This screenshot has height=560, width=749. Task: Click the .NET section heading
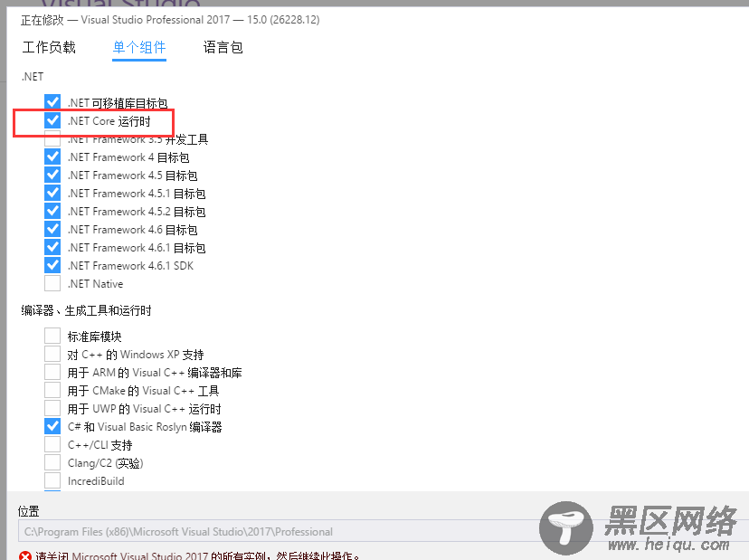pyautogui.click(x=33, y=77)
